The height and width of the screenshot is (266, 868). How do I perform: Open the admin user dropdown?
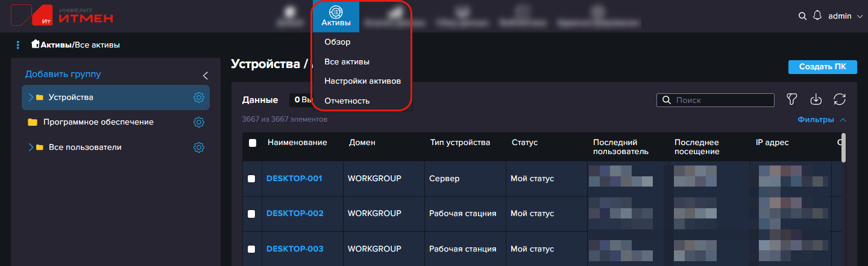point(846,16)
